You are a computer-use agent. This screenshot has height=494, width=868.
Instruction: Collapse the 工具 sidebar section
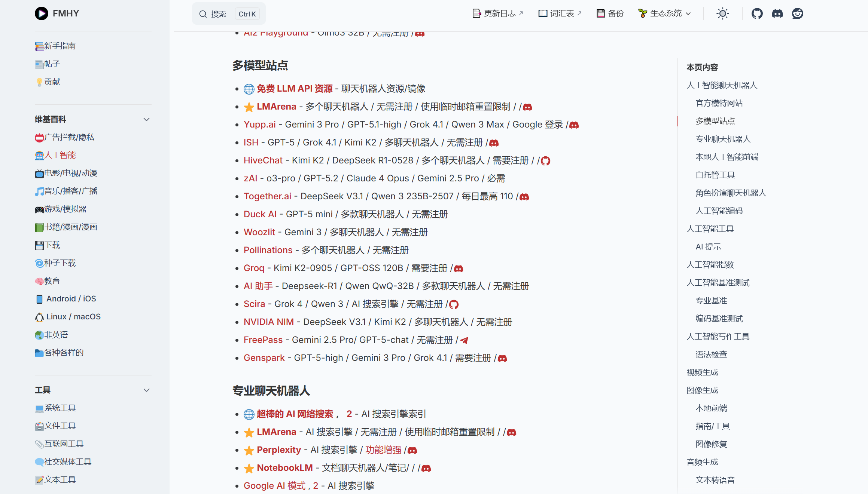tap(146, 390)
